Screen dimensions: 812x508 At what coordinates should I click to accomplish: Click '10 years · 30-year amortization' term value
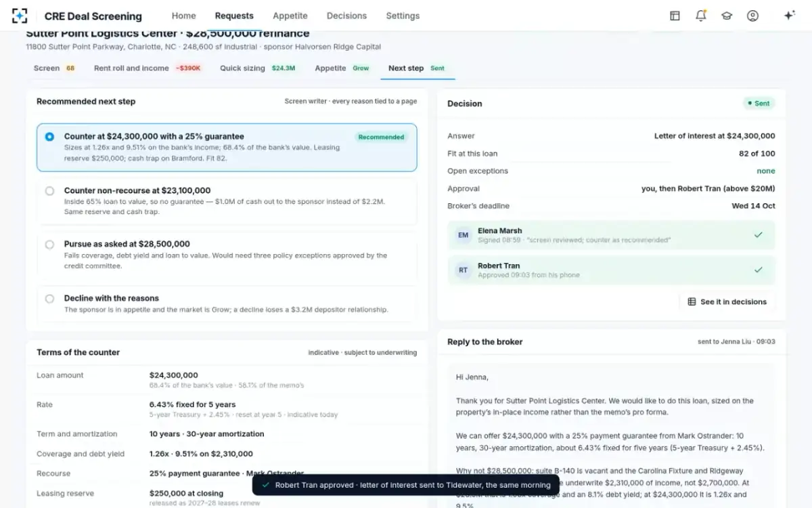click(207, 434)
